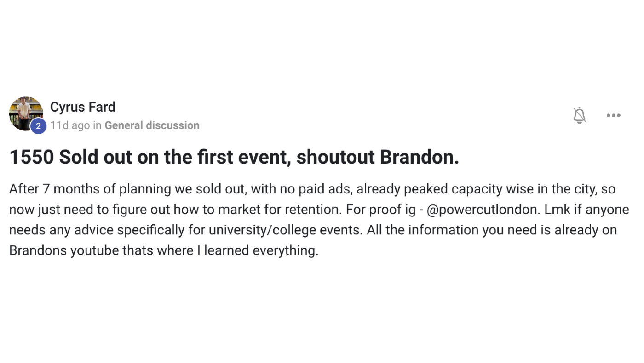Toggle the muted notification bell for this post

point(580,115)
